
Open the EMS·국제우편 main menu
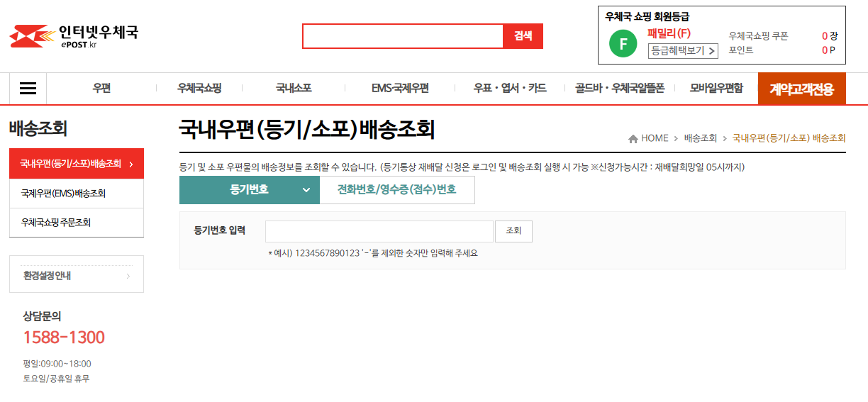[400, 89]
